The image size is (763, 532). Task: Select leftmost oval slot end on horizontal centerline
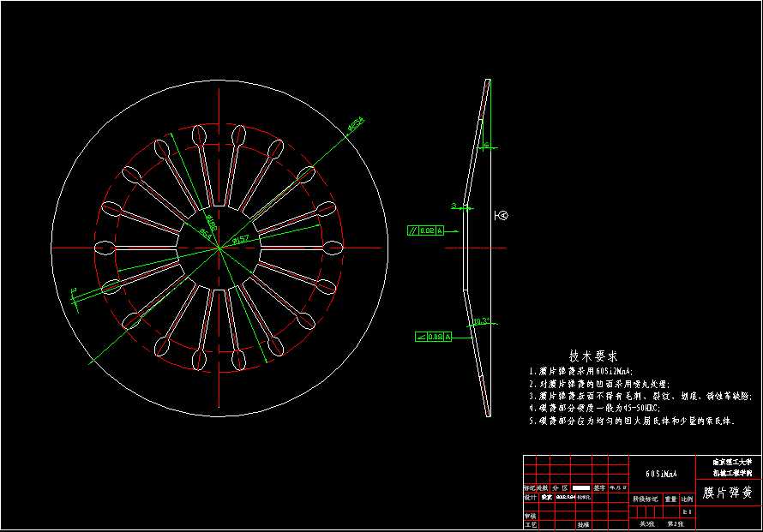(105, 248)
